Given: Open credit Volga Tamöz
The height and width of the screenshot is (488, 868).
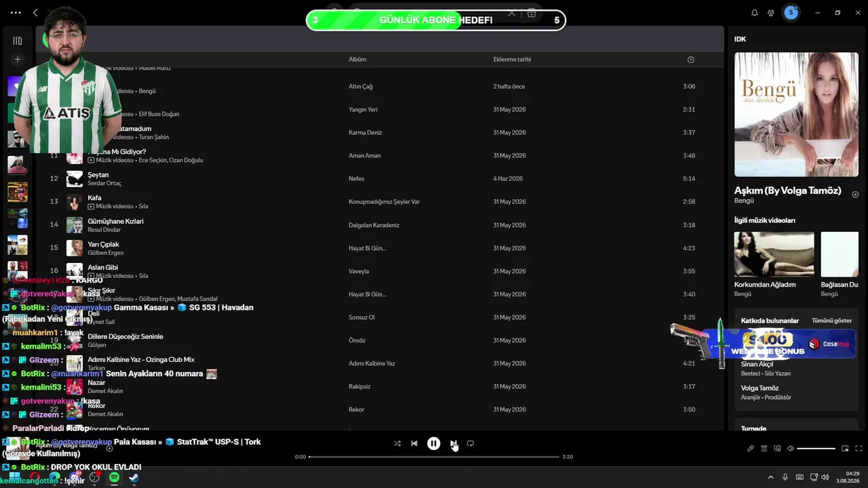Looking at the screenshot, I should coord(760,388).
